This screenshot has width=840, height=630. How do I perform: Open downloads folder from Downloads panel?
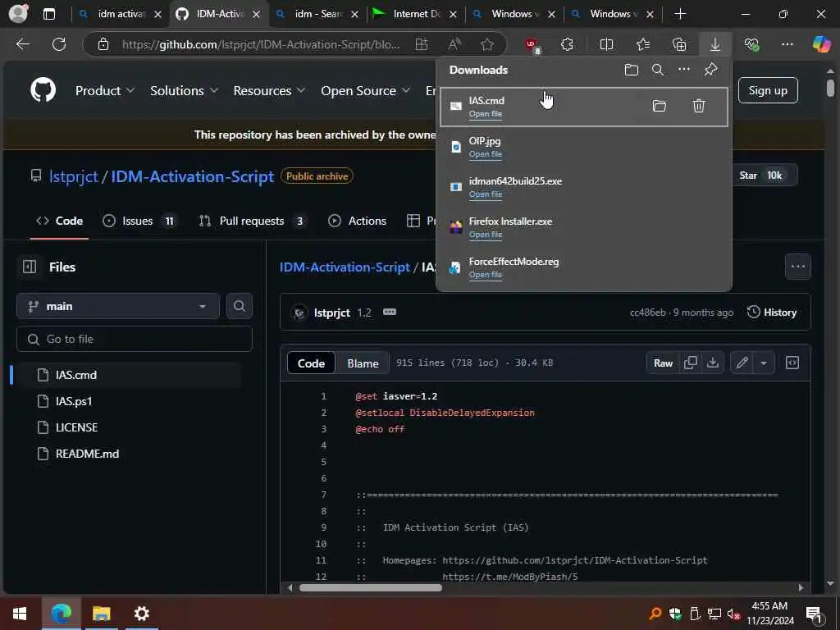(632, 70)
